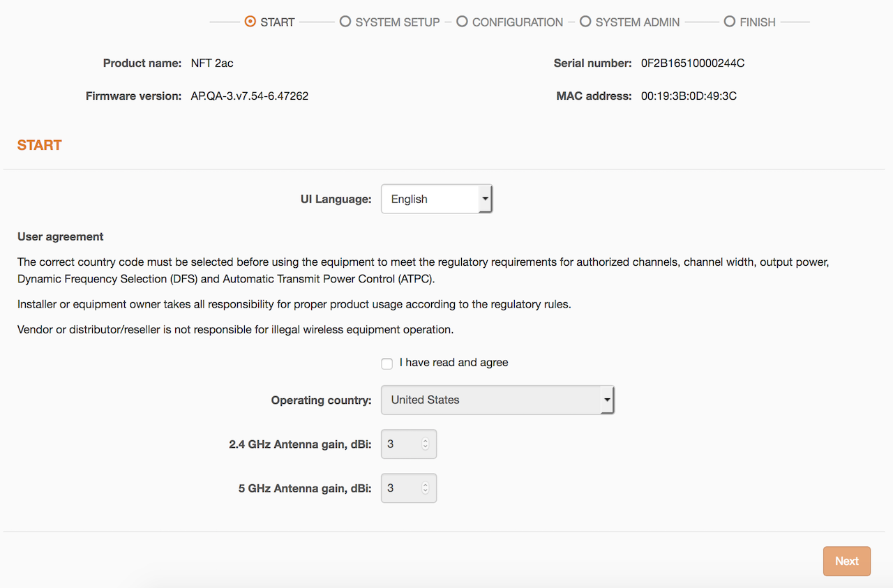Image resolution: width=893 pixels, height=588 pixels.
Task: Increase 5 GHz antenna gain with up arrow
Action: (425, 485)
